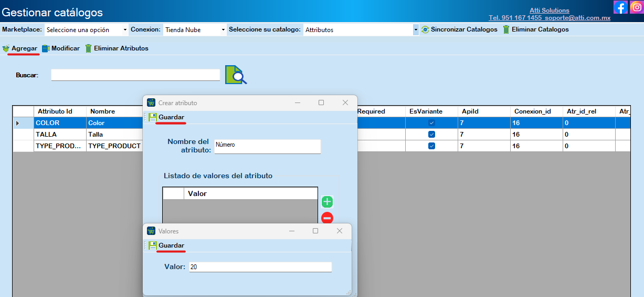
Task: Open the Marketplace dropdown
Action: point(86,30)
